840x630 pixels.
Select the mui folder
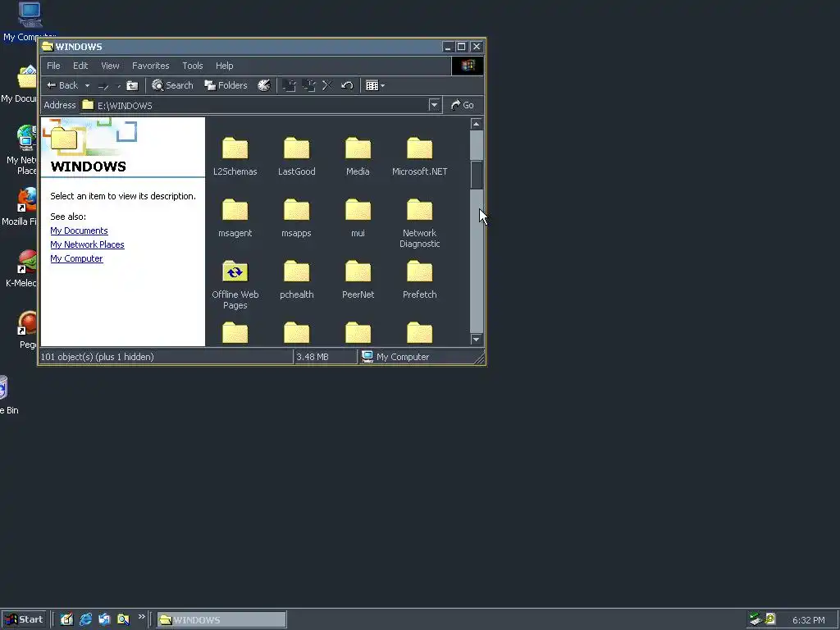[358, 217]
